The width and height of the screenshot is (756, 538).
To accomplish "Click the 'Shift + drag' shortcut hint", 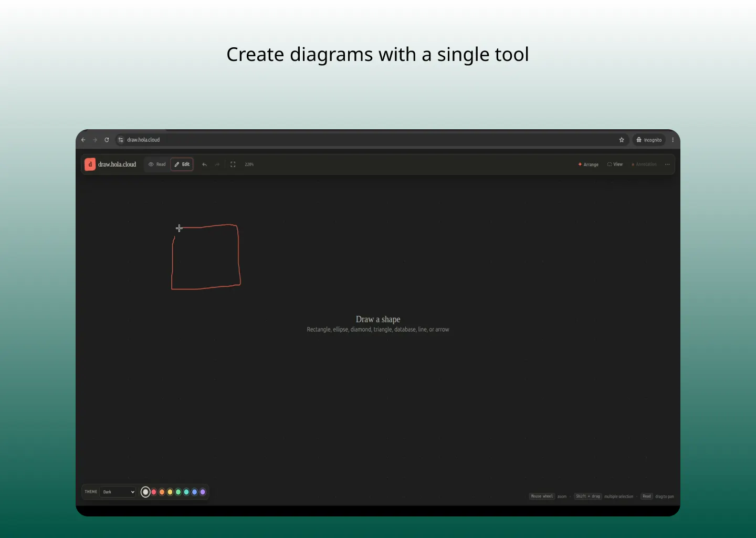I will (x=587, y=496).
